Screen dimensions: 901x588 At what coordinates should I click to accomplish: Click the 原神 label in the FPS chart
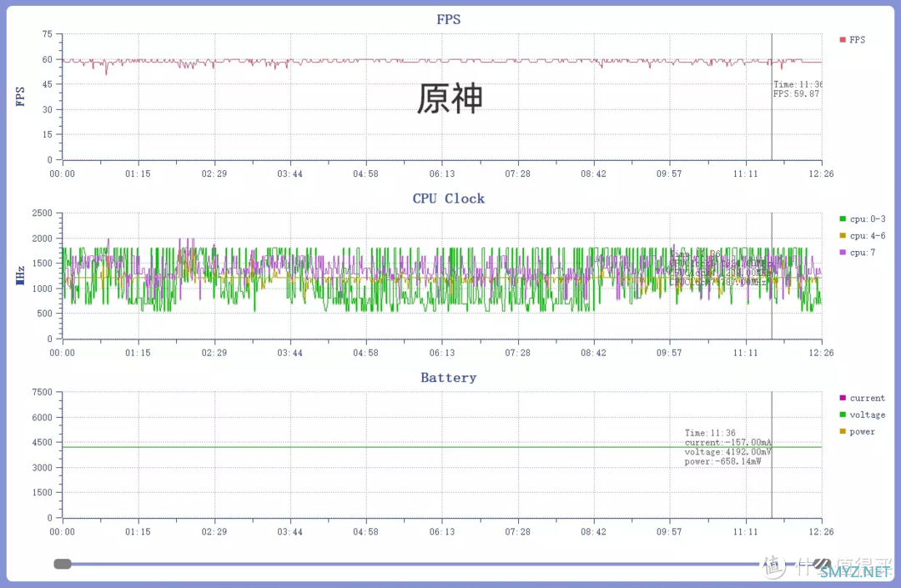point(450,98)
